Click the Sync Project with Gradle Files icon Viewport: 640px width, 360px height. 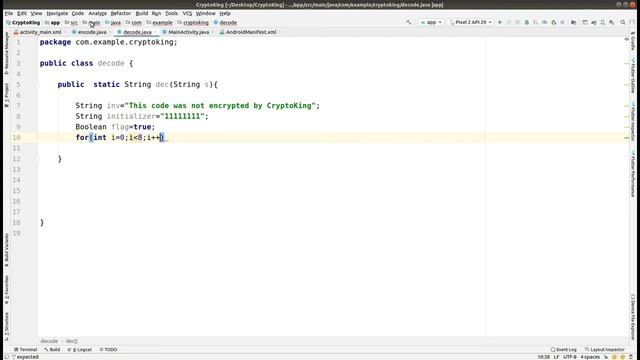point(593,22)
